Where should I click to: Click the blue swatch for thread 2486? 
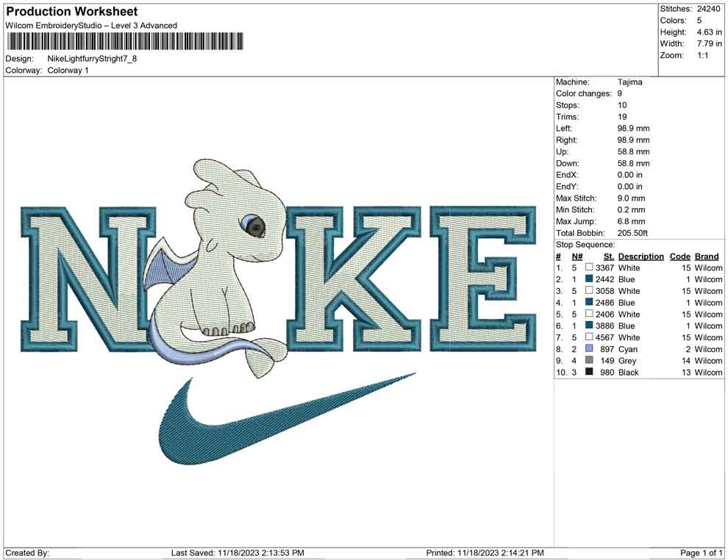click(589, 302)
